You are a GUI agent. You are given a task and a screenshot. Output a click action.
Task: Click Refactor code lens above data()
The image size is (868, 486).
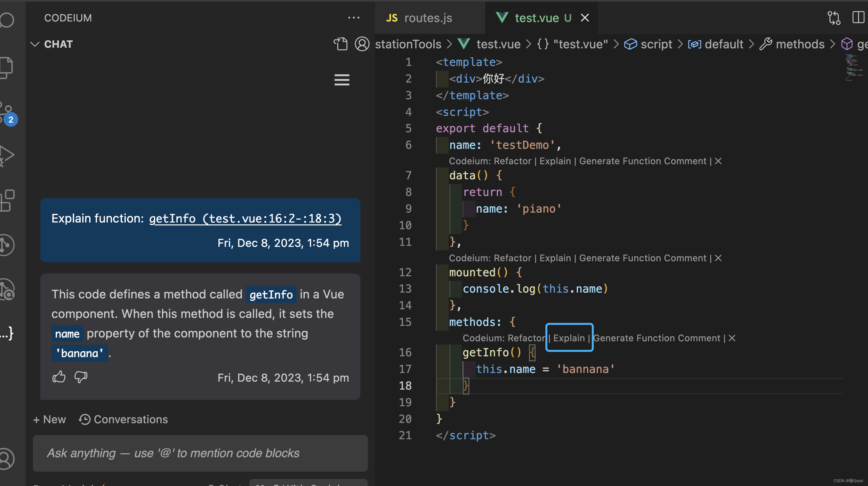tap(512, 161)
